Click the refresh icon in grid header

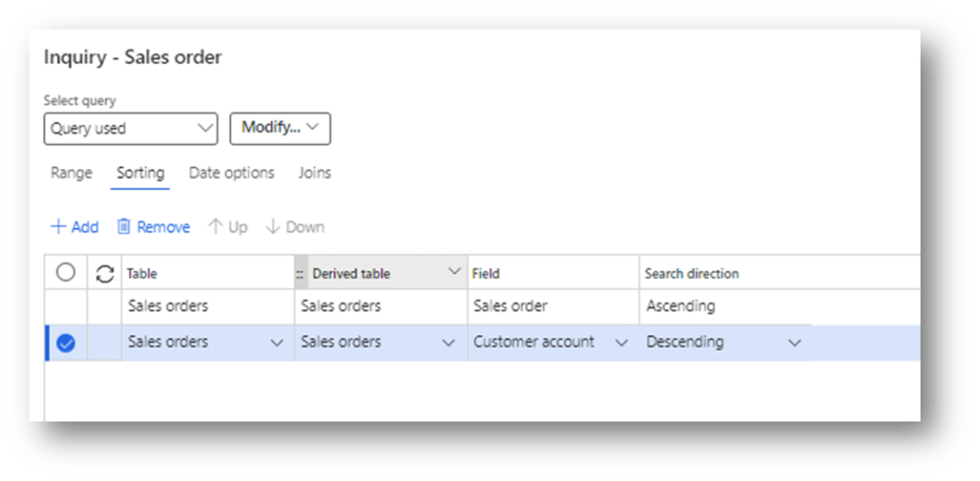[x=104, y=273]
